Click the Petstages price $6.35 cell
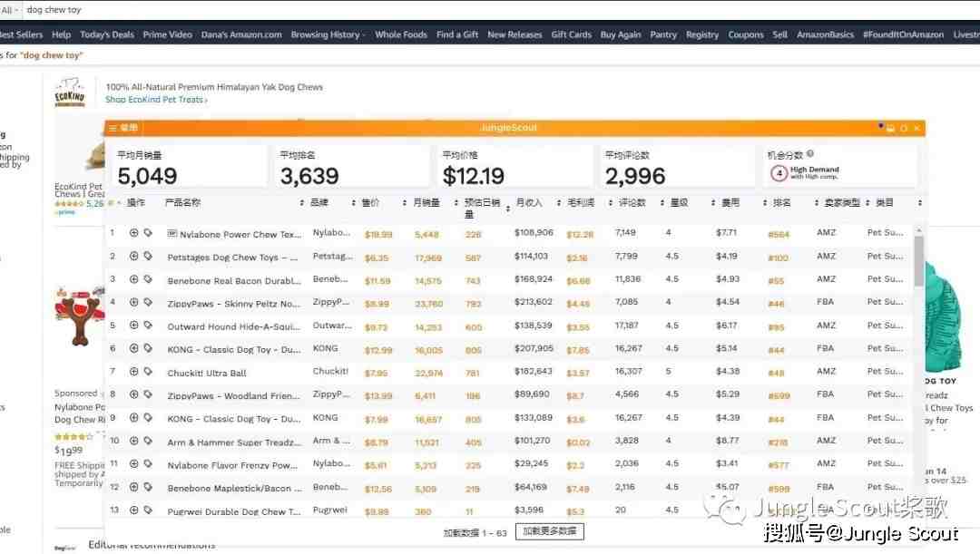Viewport: 980px width, 554px height. [377, 258]
